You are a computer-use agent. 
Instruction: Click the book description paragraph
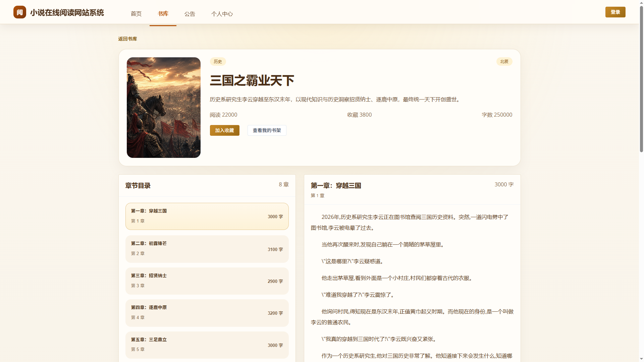pos(335,99)
